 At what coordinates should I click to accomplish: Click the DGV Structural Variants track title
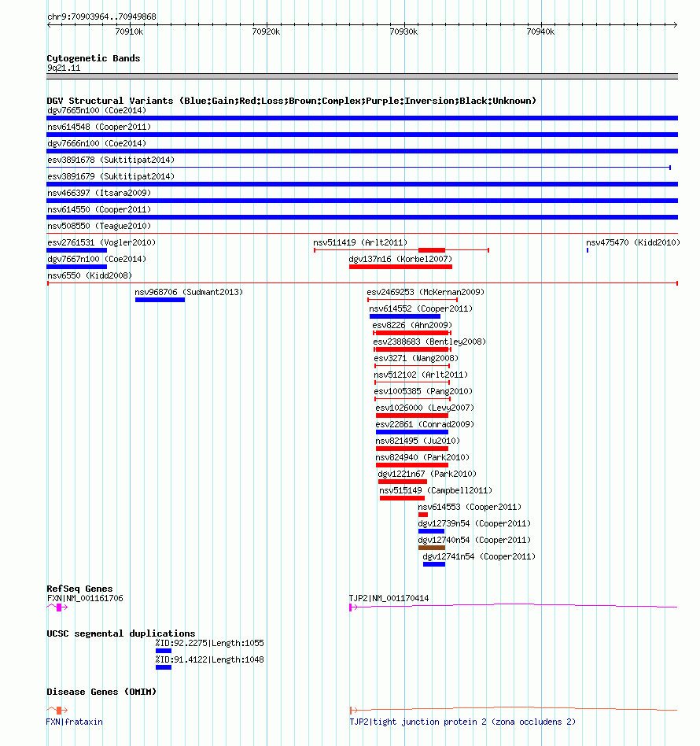(291, 101)
